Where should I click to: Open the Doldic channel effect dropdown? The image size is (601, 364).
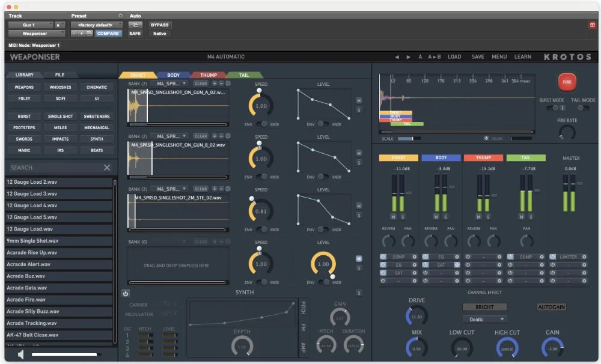point(485,319)
